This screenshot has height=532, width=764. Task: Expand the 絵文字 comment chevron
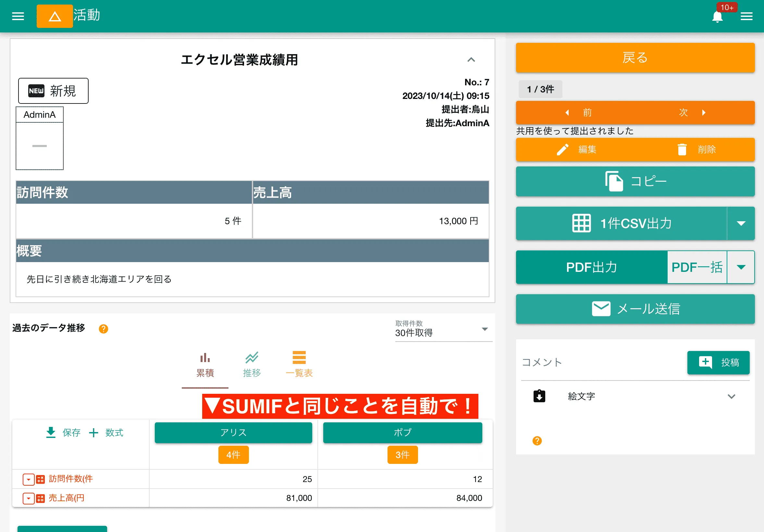tap(731, 396)
